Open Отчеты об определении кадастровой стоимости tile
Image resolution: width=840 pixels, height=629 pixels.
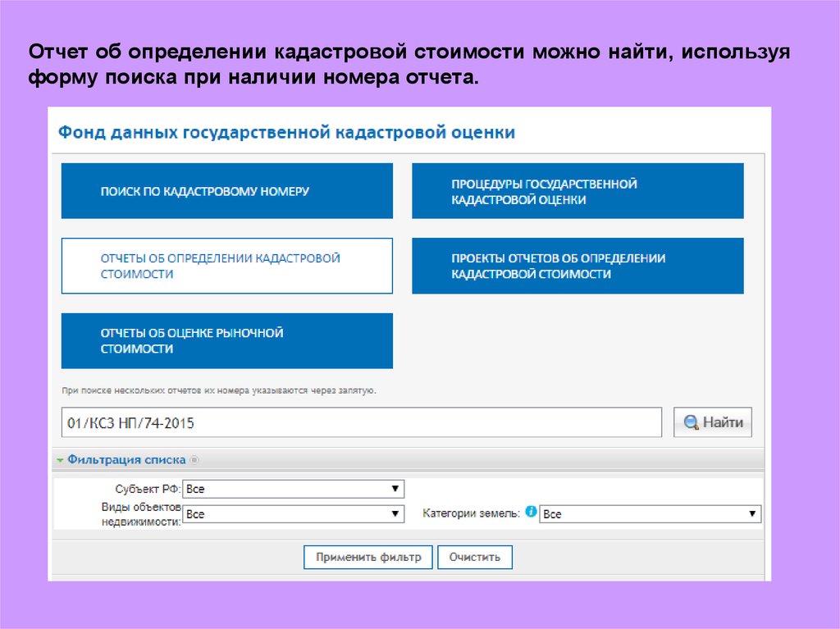(227, 267)
